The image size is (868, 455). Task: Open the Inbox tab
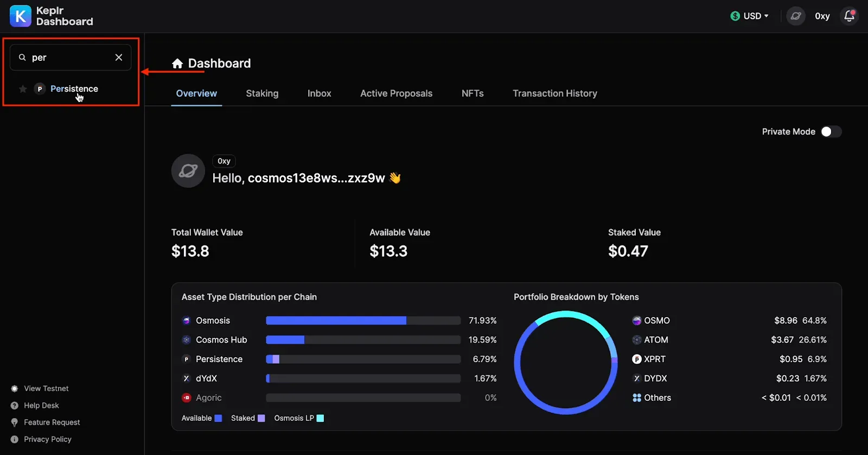[x=320, y=93]
